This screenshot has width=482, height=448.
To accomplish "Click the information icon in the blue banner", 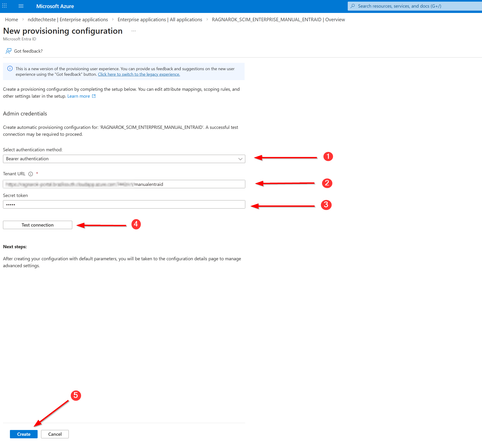I will (10, 69).
